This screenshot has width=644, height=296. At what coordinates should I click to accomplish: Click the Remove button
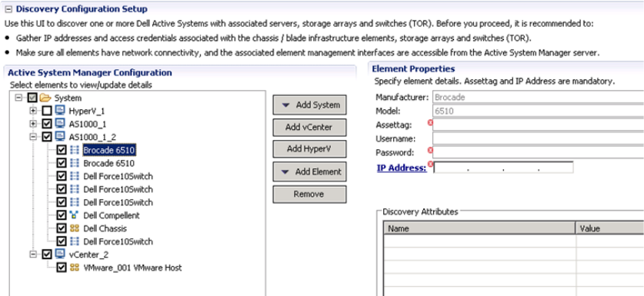(309, 195)
